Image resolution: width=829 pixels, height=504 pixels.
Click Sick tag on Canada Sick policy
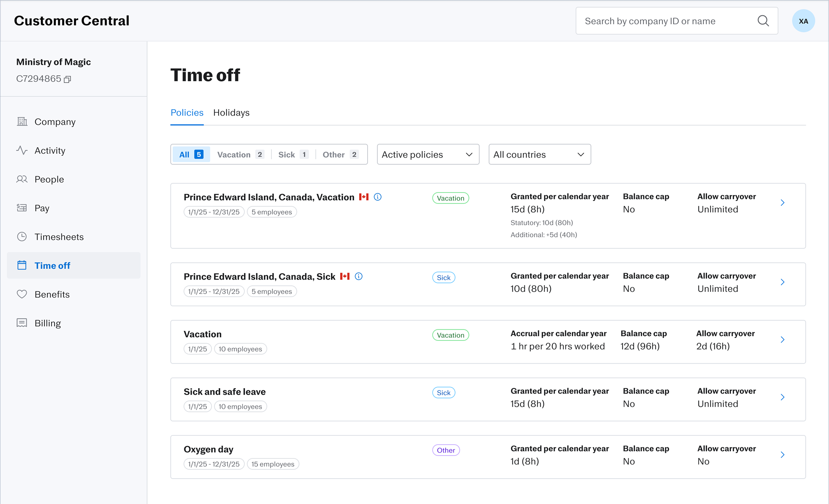click(444, 278)
